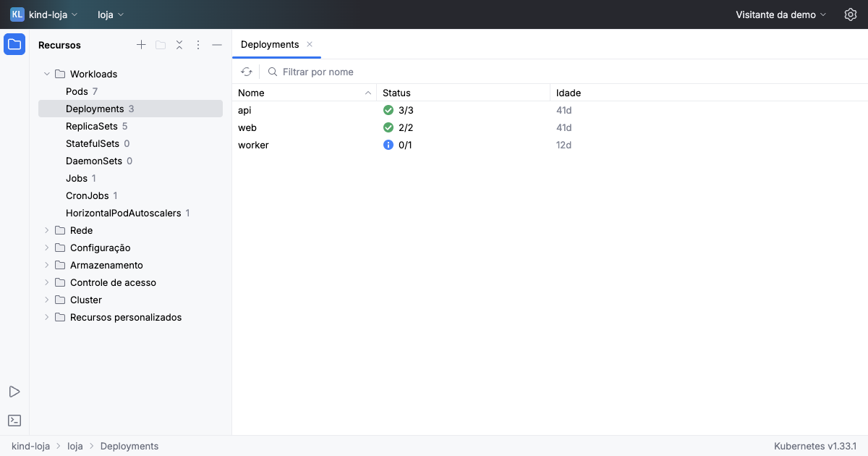Select Deployments in the tree
Screen dimensions: 868x456
(130, 109)
